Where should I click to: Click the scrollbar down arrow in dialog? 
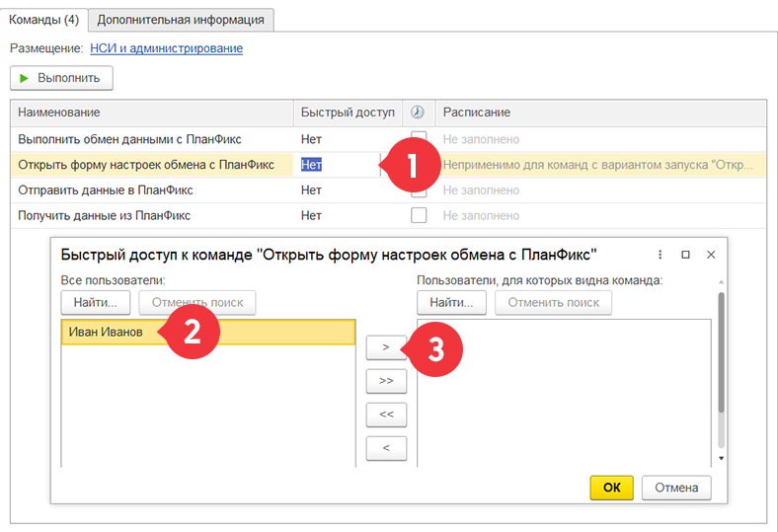(x=722, y=458)
